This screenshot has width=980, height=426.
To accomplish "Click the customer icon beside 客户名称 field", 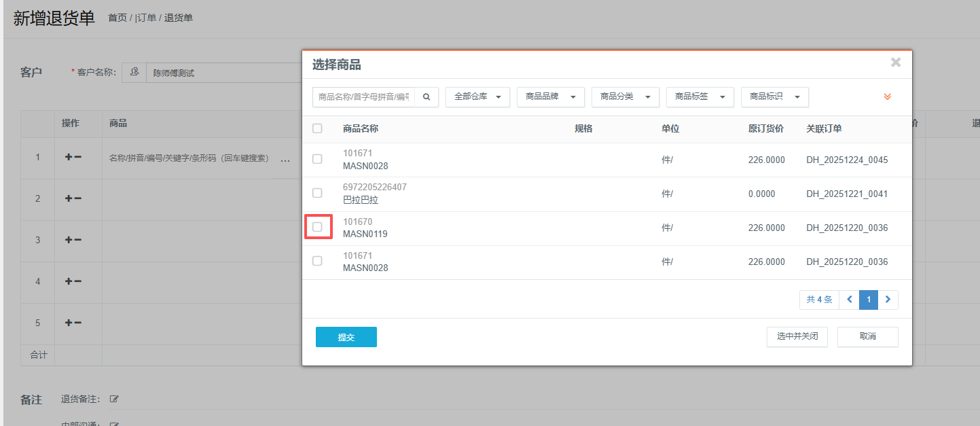I will (134, 72).
